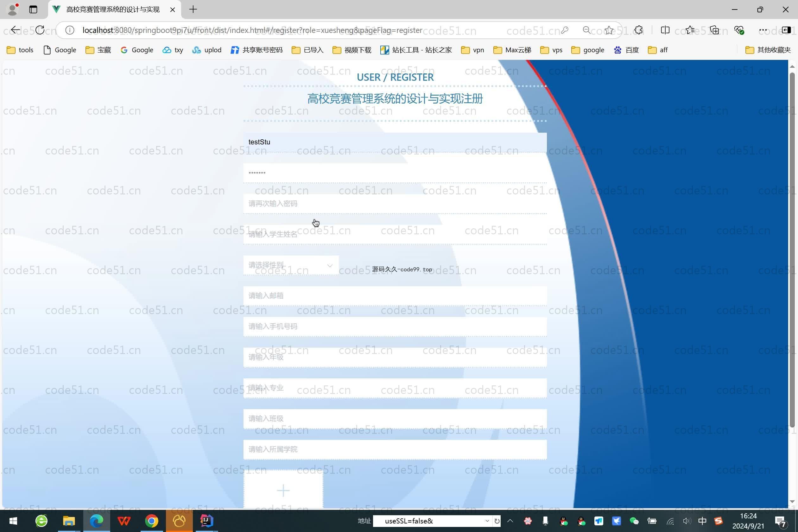Open the 视频下载 bookmark folder
The image size is (798, 532).
[x=352, y=50]
